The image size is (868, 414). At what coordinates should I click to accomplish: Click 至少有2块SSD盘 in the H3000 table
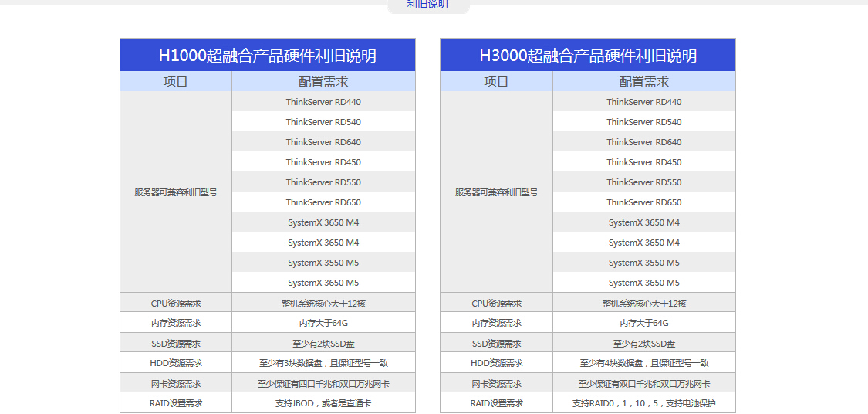click(643, 343)
